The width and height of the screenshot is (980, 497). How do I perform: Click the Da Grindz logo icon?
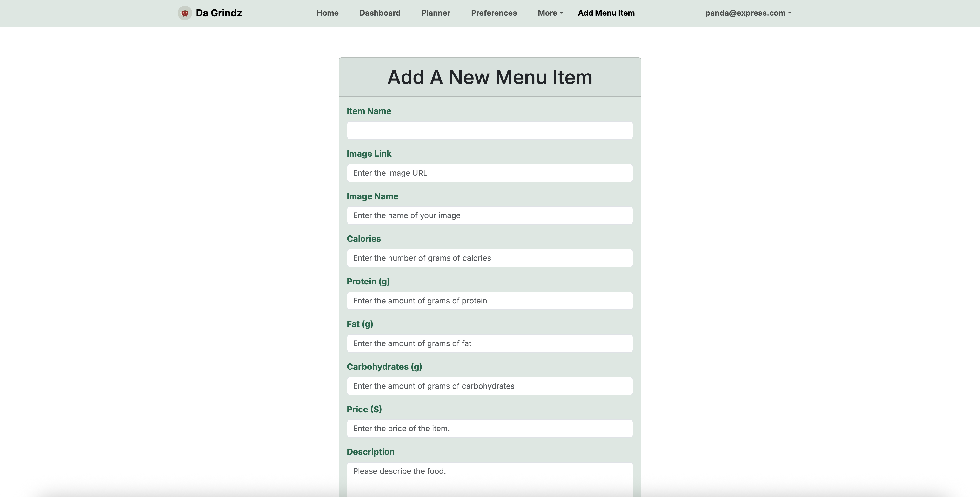[x=185, y=13]
